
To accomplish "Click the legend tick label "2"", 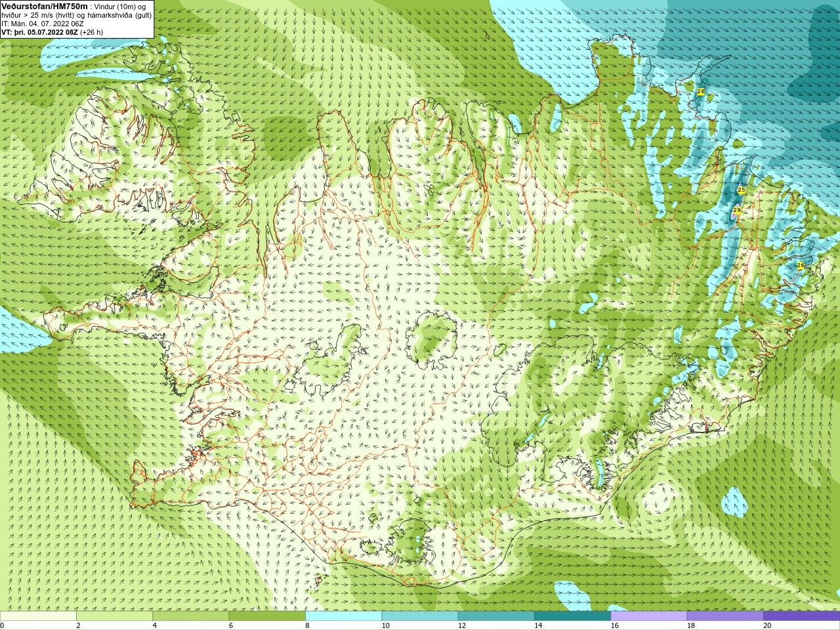I will pos(78,625).
